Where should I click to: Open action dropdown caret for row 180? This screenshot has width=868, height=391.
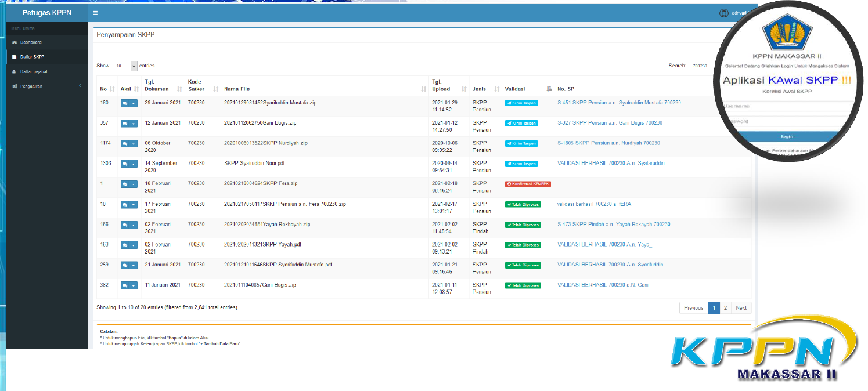(x=134, y=103)
